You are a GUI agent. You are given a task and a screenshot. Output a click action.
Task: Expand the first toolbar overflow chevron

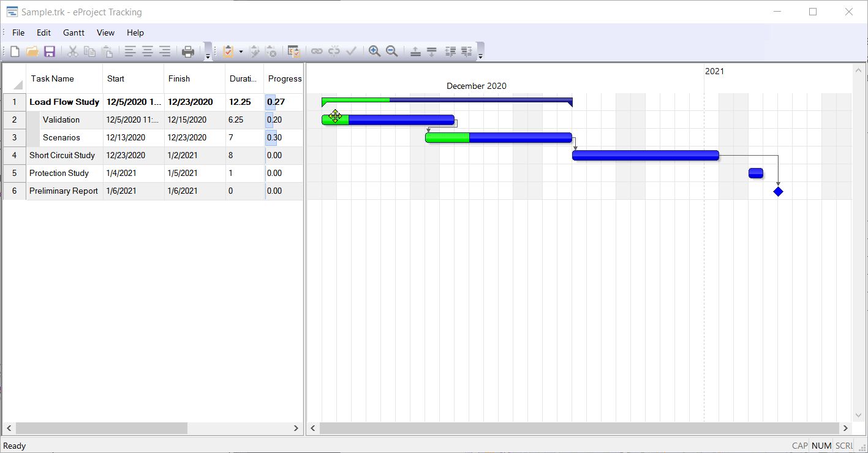pyautogui.click(x=208, y=56)
